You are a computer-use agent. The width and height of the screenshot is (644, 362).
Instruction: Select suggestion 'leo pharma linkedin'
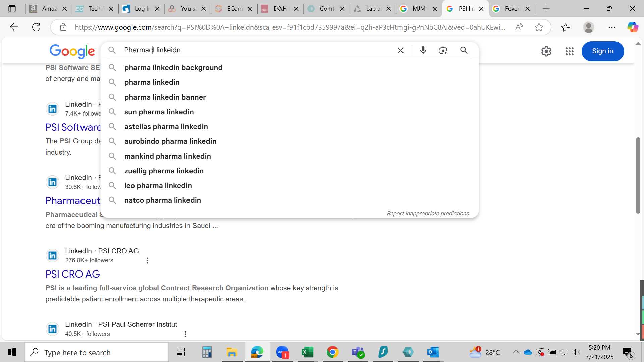[289, 186]
